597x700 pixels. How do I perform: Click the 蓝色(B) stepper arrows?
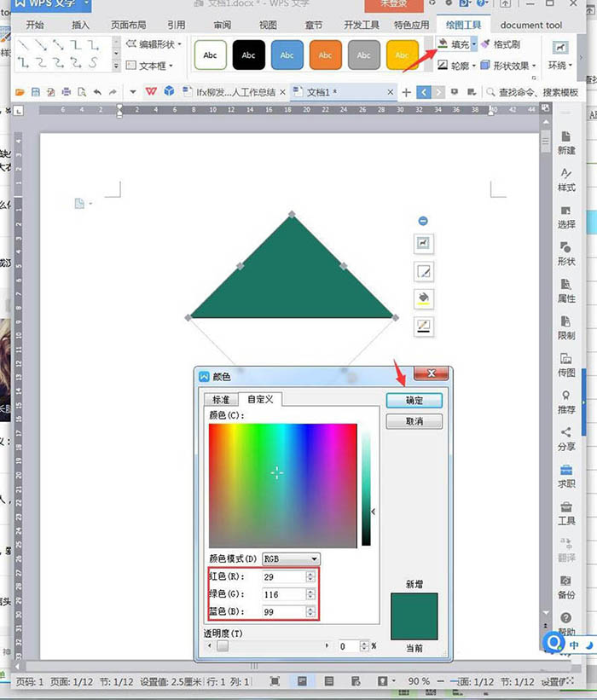pyautogui.click(x=310, y=611)
